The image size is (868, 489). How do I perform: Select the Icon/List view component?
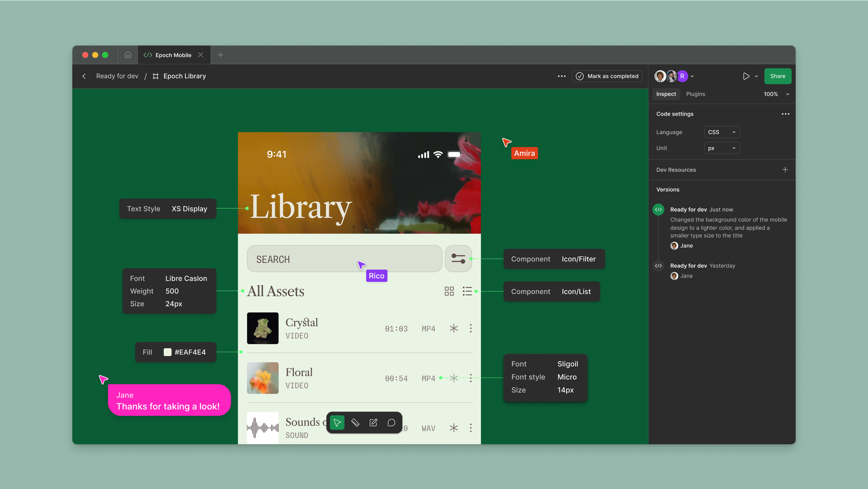pyautogui.click(x=467, y=291)
